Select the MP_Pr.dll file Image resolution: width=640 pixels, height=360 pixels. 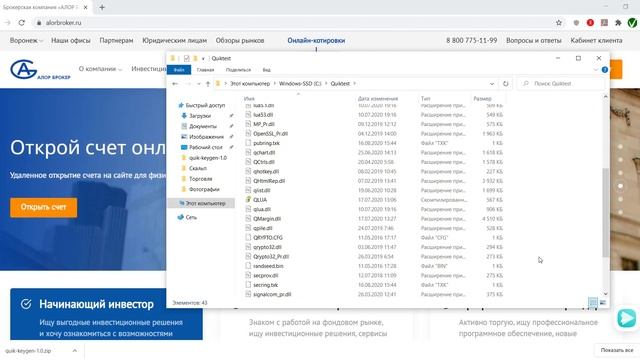point(264,124)
